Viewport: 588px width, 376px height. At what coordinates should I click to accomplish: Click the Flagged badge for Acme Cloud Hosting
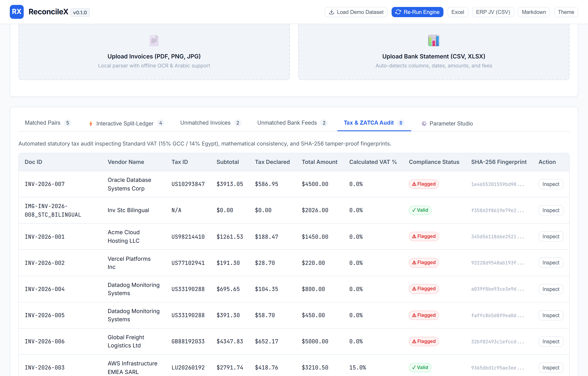pos(424,236)
